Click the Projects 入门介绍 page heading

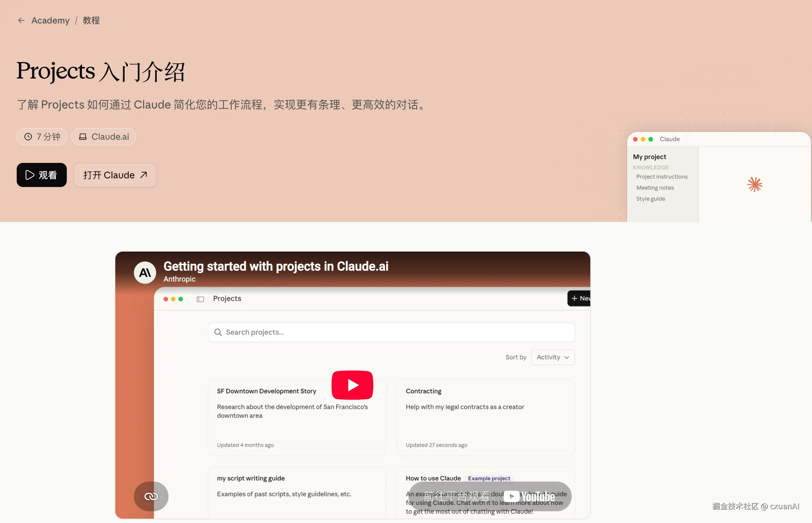point(100,71)
